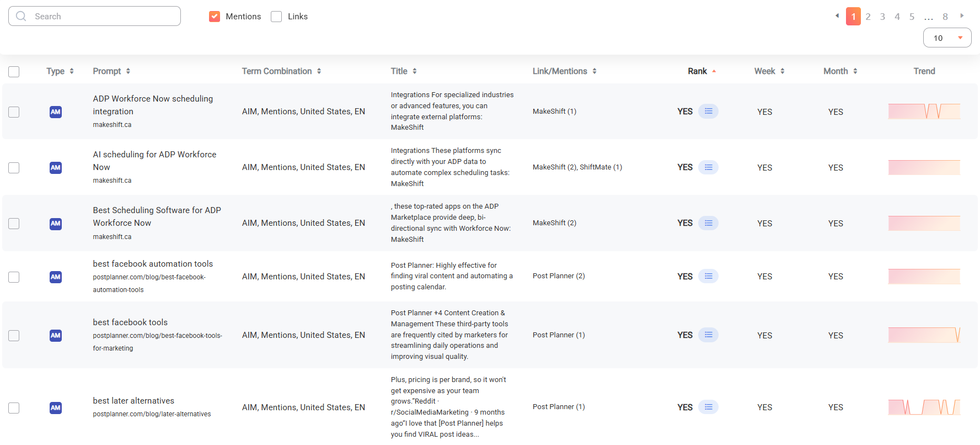Click trend chart for ADP scheduling integration row
Viewport: 980px width, 445px height.
(924, 112)
